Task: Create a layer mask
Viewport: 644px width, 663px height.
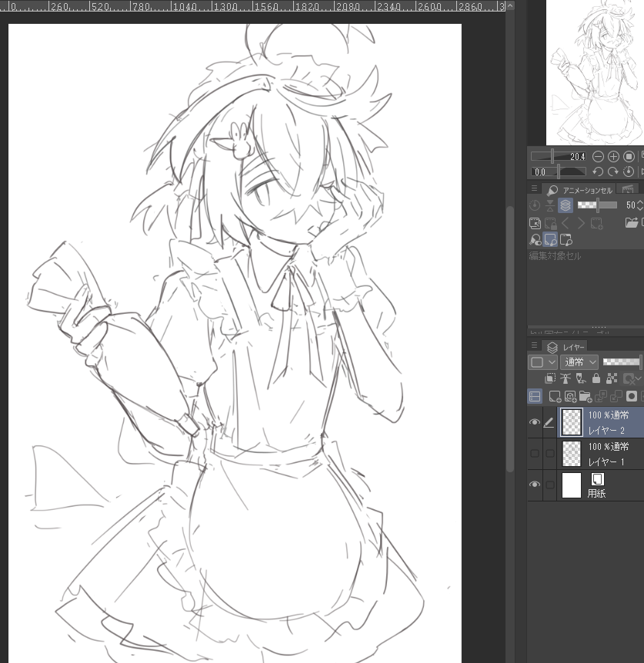Action: [x=632, y=396]
